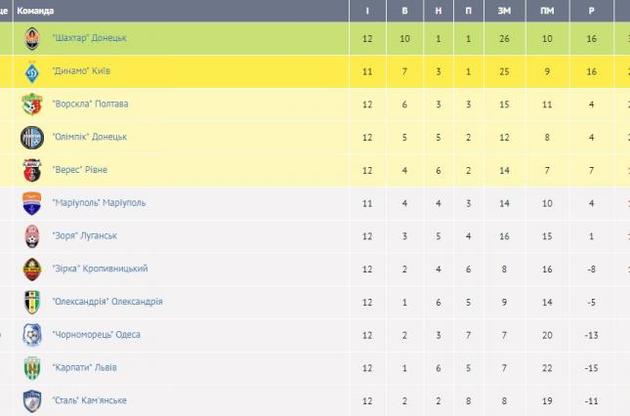
Task: Click the "В" wins column header
Action: click(x=404, y=9)
